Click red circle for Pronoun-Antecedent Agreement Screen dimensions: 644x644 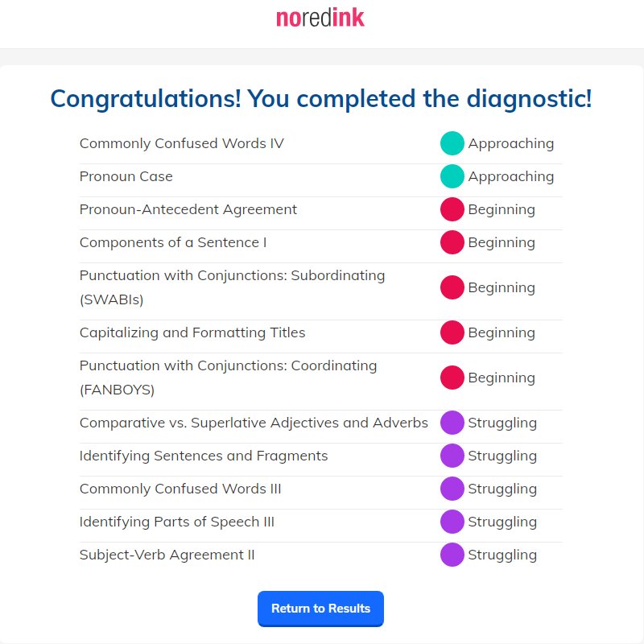coord(452,209)
